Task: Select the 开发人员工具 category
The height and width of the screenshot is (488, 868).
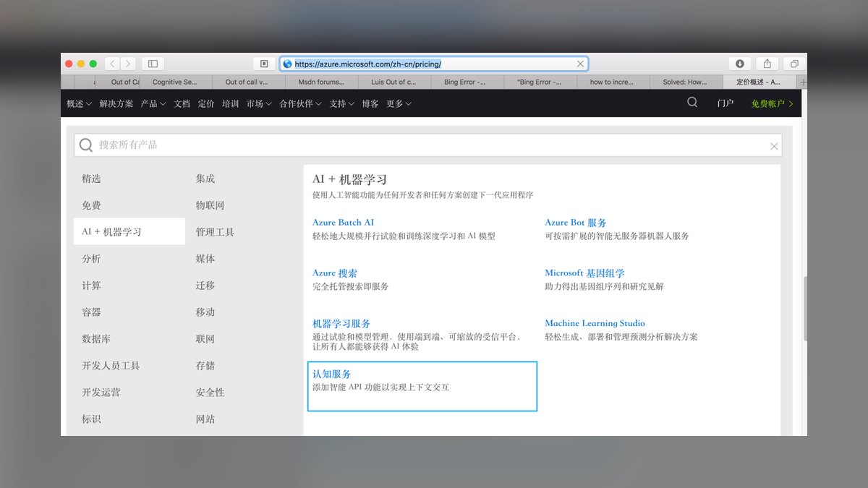Action: click(x=111, y=366)
